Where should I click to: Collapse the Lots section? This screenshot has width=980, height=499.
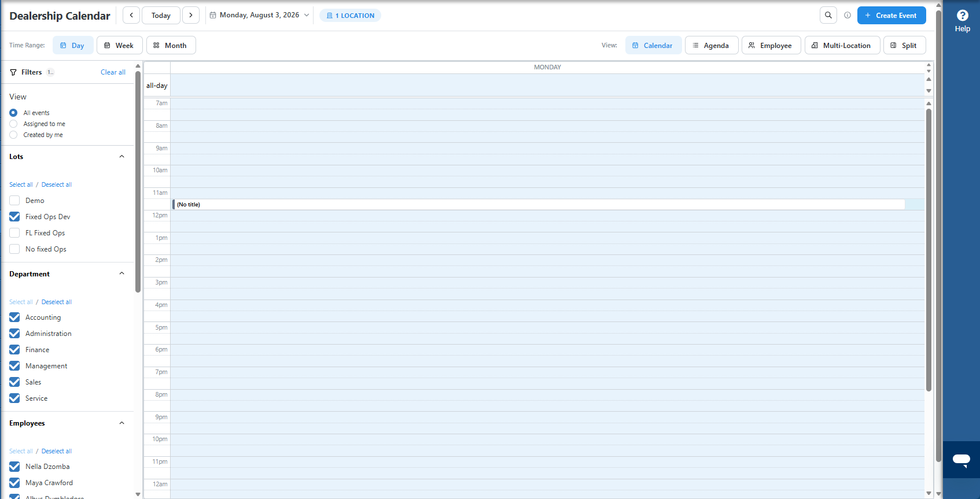point(121,157)
